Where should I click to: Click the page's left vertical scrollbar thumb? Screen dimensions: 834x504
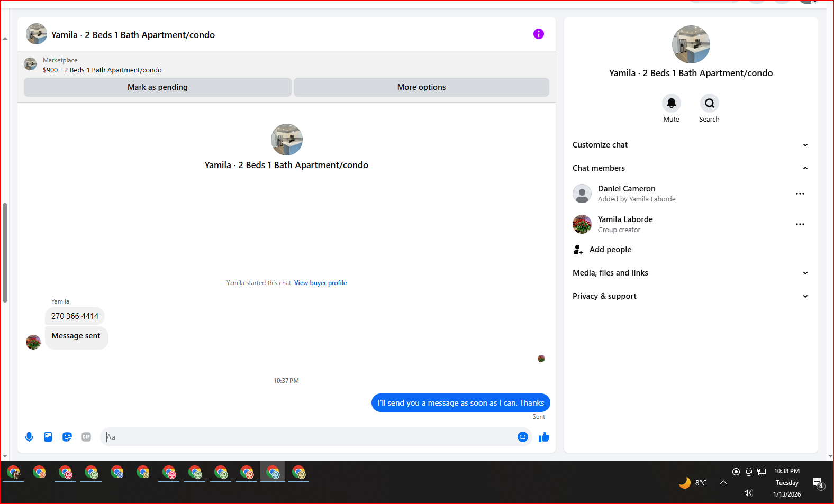click(5, 253)
